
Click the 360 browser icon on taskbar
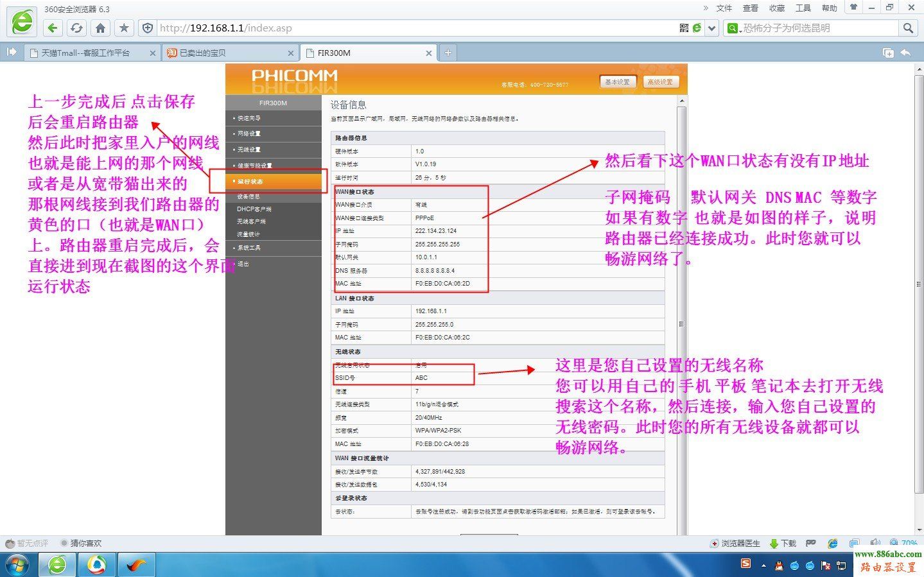[57, 565]
